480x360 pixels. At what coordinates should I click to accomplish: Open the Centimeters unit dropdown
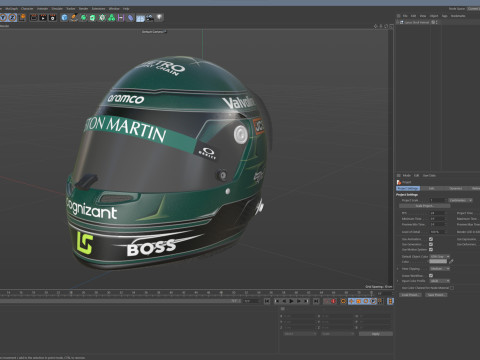click(460, 200)
